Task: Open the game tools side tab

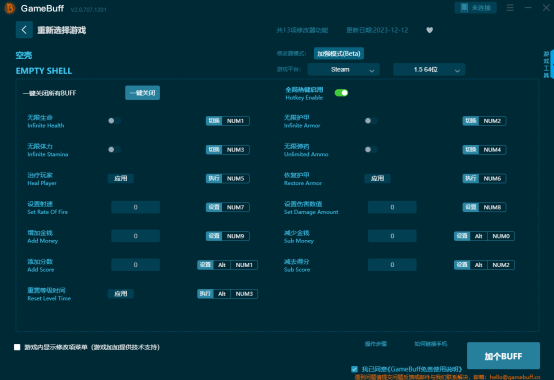Action: (547, 64)
